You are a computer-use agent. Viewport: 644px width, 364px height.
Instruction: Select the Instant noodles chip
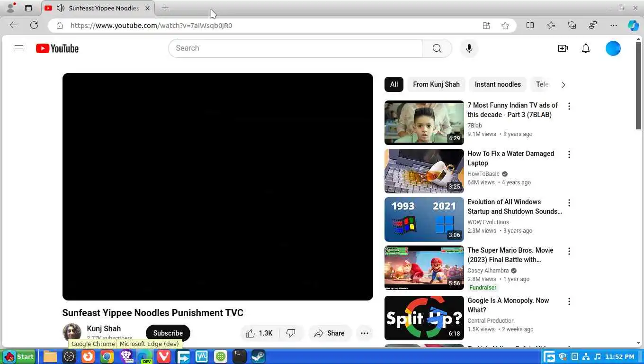click(498, 84)
